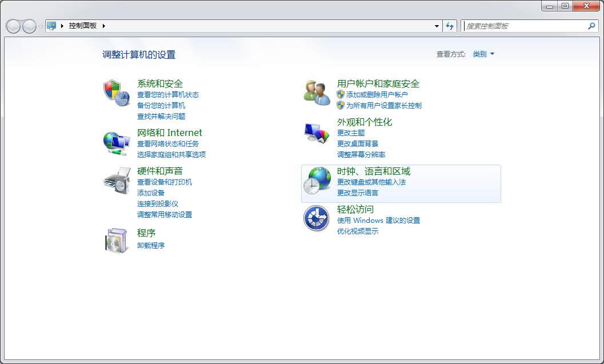Open 用户帐户和家庭安全 via its icon
This screenshot has width=604, height=364.
point(317,94)
